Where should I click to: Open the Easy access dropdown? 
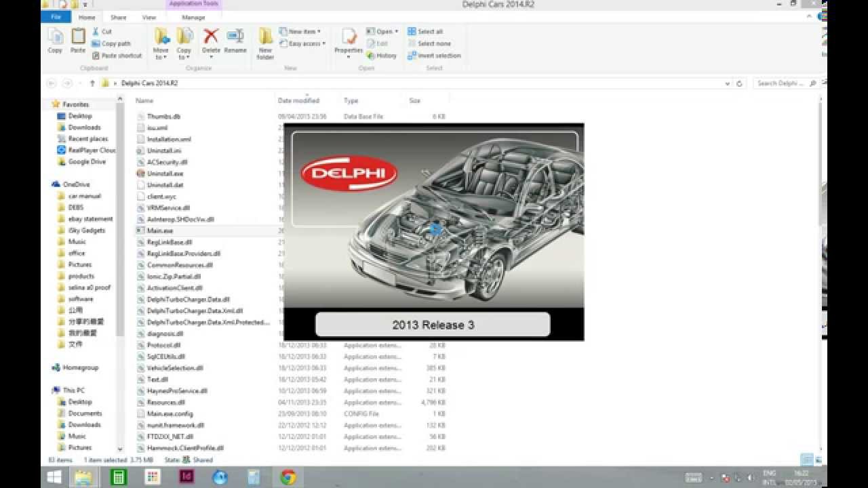point(302,43)
